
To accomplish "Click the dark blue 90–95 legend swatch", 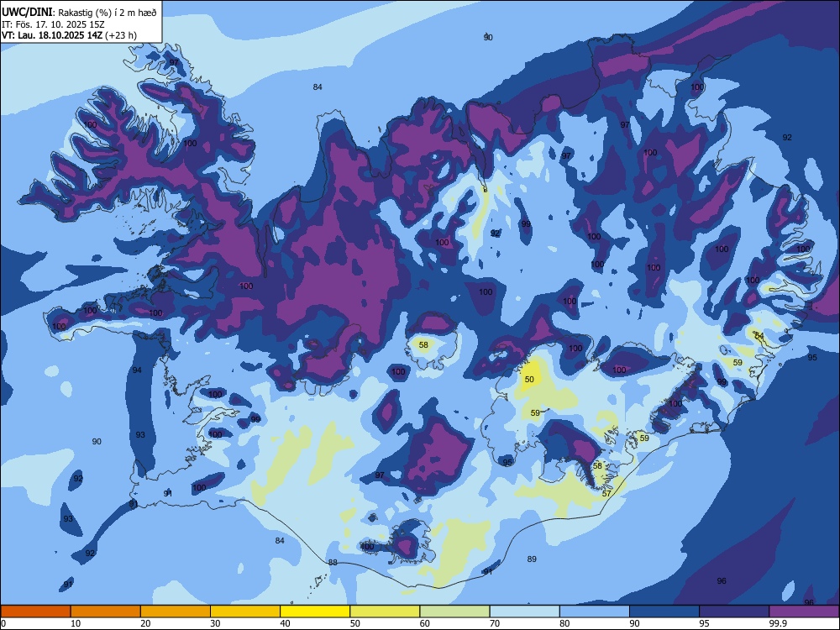I will point(664,612).
